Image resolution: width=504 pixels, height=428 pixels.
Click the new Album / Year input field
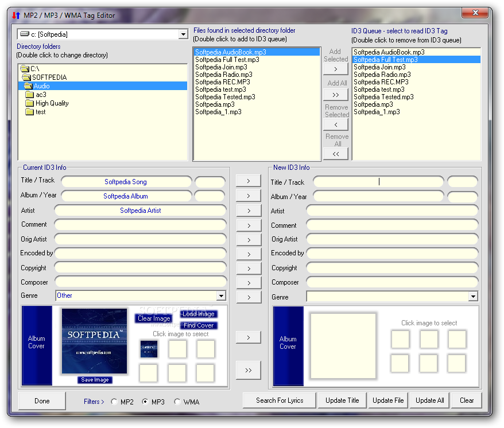pos(379,196)
